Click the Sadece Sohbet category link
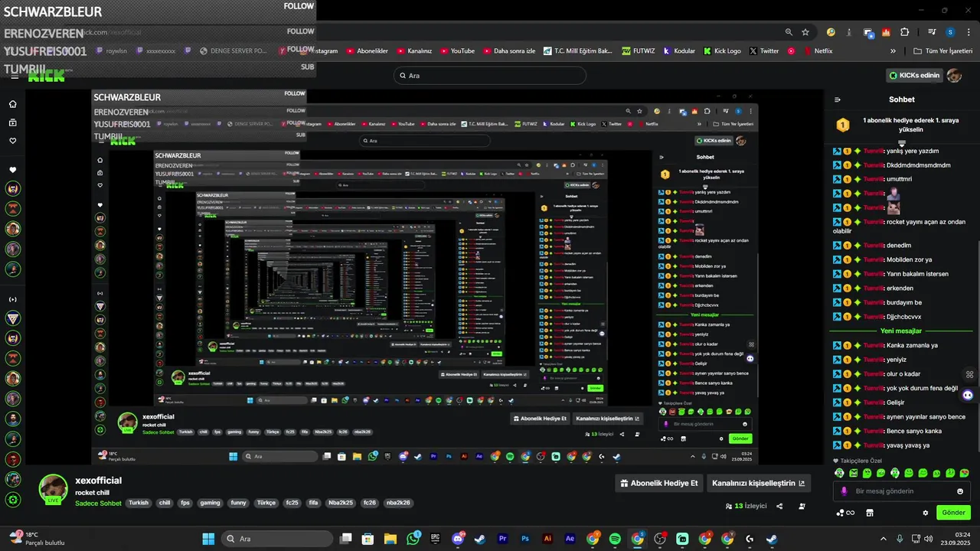The height and width of the screenshot is (551, 980). (x=98, y=503)
